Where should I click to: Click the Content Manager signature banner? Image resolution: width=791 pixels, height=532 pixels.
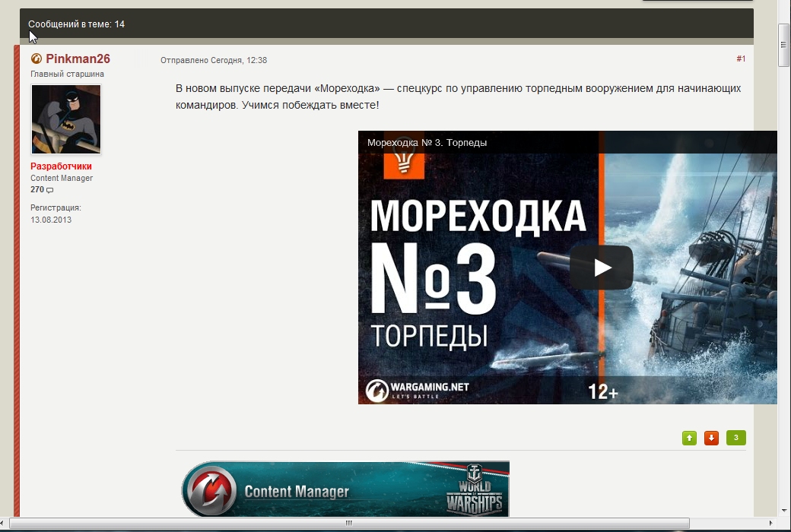[345, 489]
